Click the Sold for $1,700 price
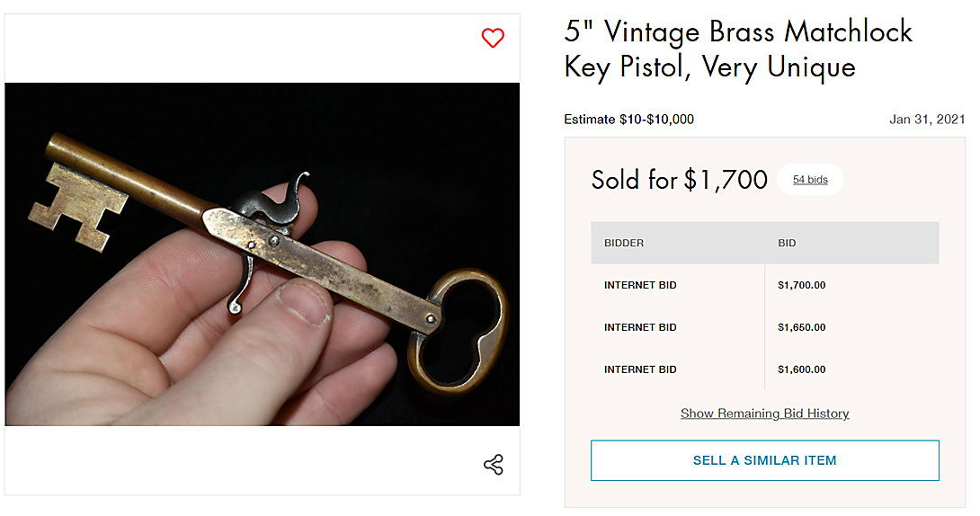The width and height of the screenshot is (980, 516). coord(679,180)
